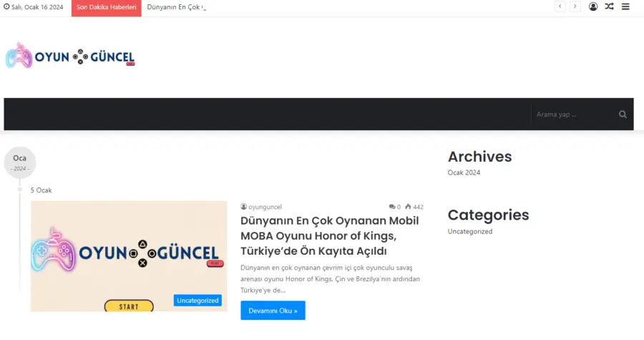
Task: Click the oyunguncel author link
Action: (x=265, y=207)
